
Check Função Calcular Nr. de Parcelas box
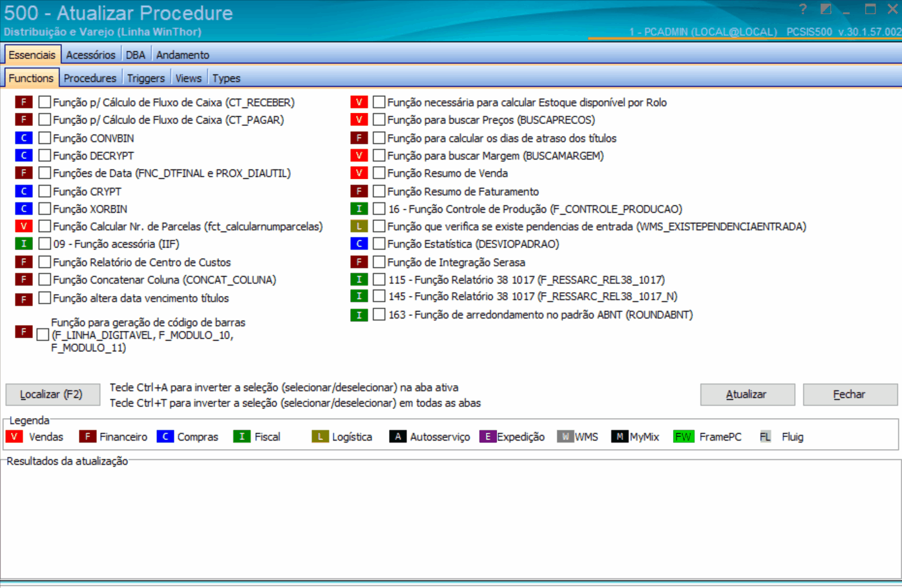pyautogui.click(x=45, y=226)
